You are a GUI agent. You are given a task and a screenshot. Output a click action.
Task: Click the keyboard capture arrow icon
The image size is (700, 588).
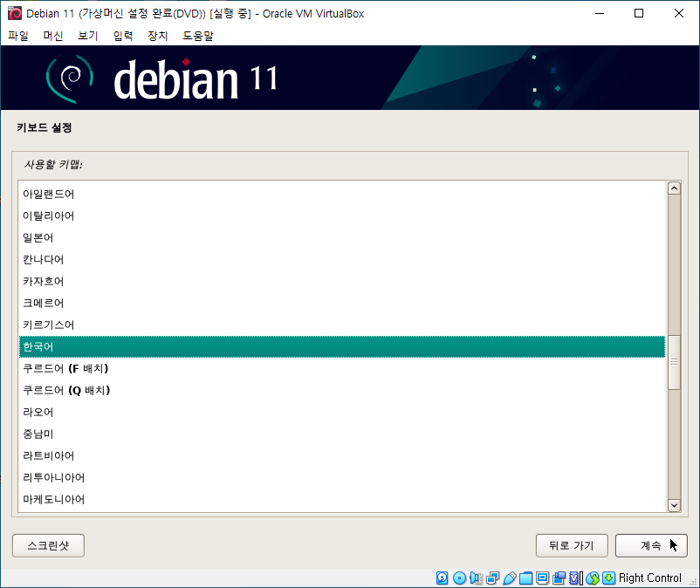(609, 578)
